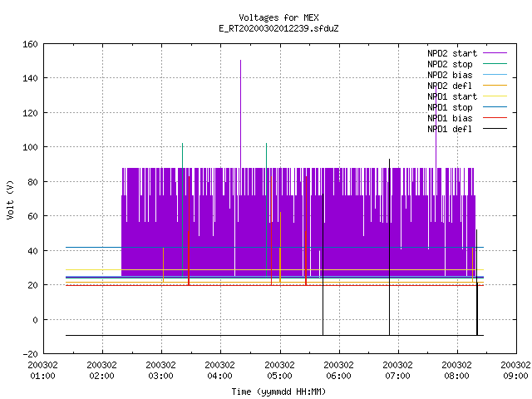Screen dimensions: 532x399
Task: Click the x-axis tick '200302 09:00'
Action: (x=515, y=370)
